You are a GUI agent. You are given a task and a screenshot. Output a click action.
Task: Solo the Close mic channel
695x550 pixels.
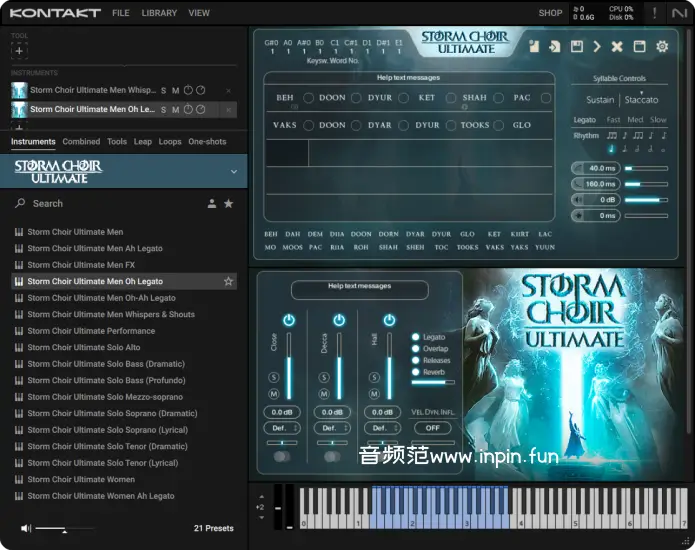[x=274, y=377]
